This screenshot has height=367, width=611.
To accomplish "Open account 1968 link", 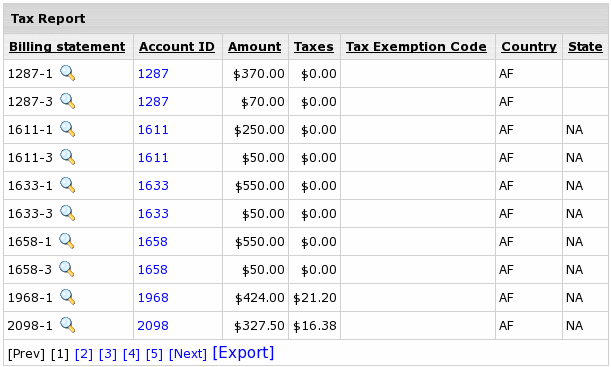I will pyautogui.click(x=153, y=298).
